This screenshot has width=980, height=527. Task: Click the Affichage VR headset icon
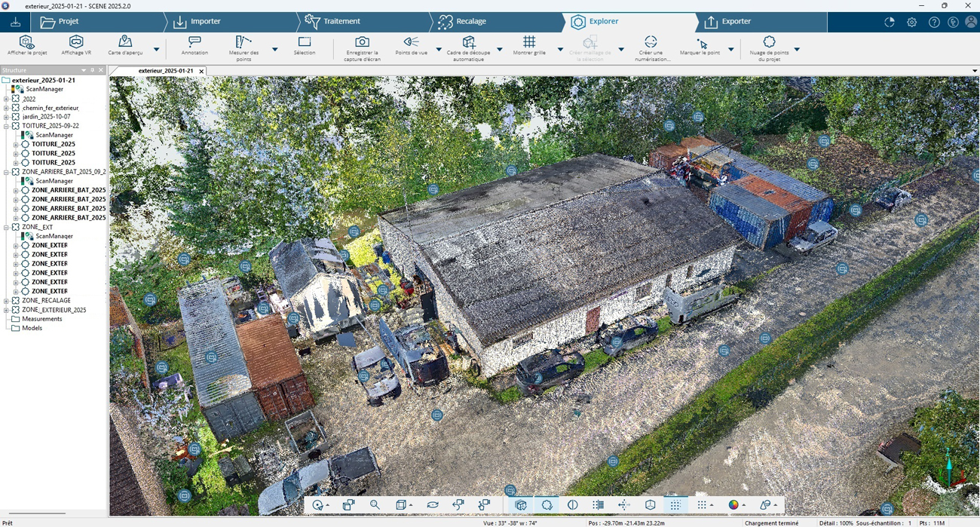[x=76, y=42]
